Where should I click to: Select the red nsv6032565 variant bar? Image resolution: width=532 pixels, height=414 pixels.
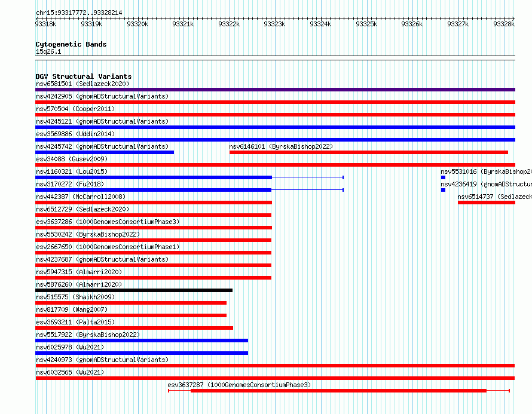[x=275, y=378]
